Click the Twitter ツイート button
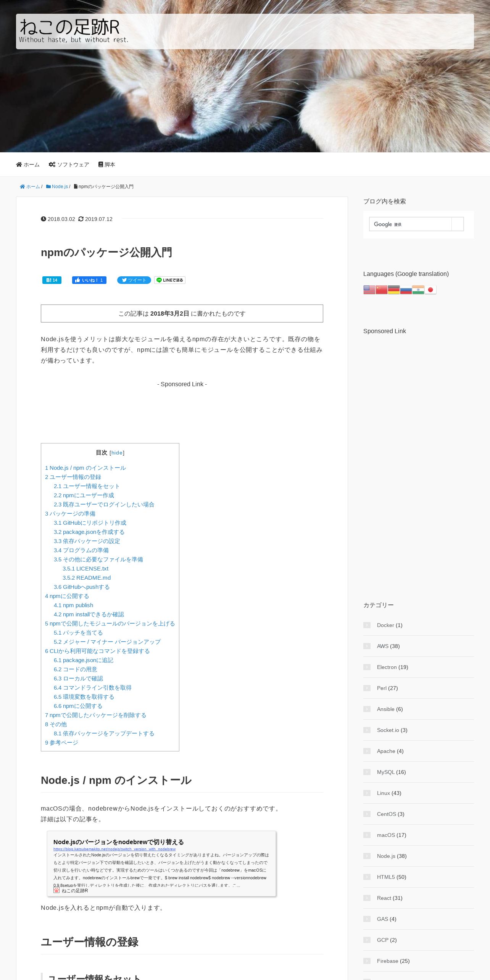The image size is (490, 980). tap(134, 280)
